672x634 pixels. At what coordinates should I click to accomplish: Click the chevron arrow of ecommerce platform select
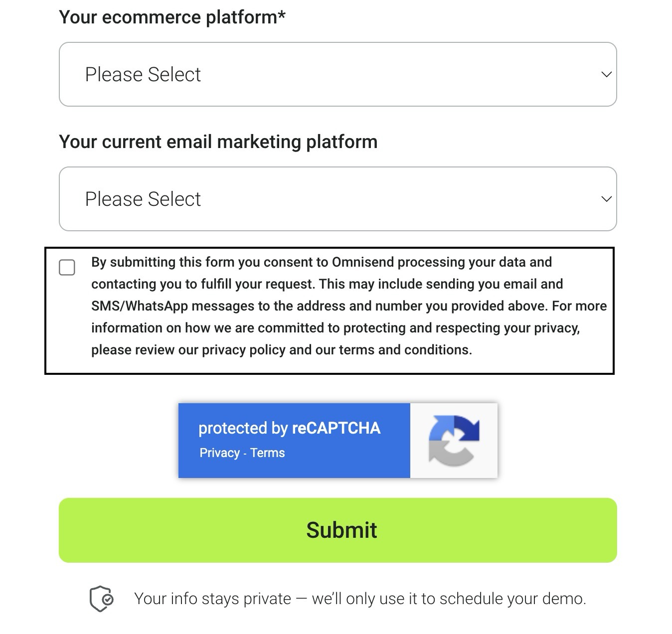(606, 74)
